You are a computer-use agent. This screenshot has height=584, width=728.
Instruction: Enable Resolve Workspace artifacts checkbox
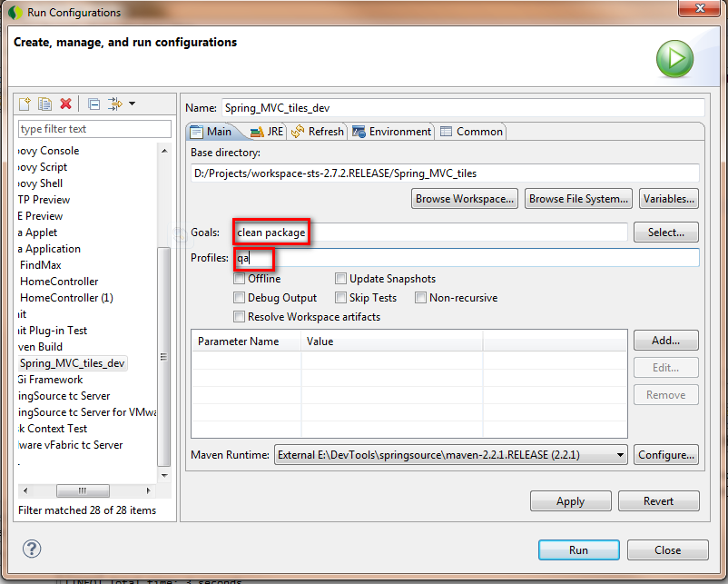[239, 317]
